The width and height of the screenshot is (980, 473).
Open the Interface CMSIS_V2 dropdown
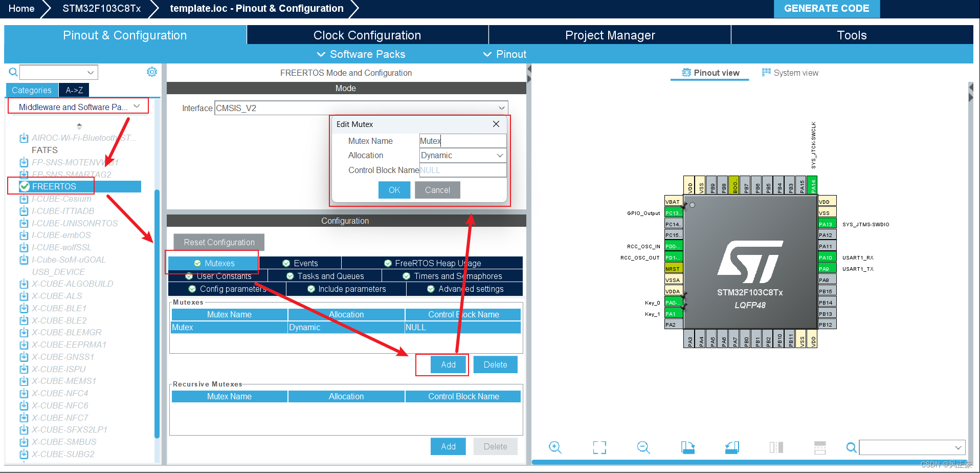pos(502,108)
